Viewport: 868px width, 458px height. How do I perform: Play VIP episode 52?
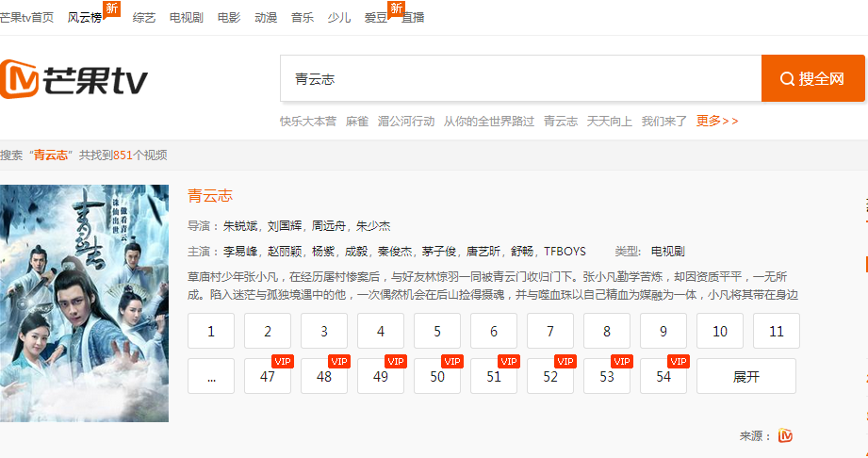pyautogui.click(x=550, y=377)
